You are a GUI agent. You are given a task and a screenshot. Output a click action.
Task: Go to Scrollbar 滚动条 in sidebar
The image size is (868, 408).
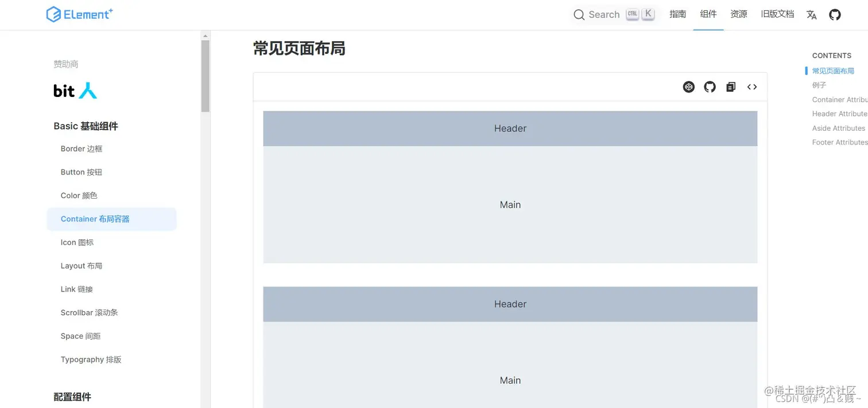pyautogui.click(x=90, y=313)
